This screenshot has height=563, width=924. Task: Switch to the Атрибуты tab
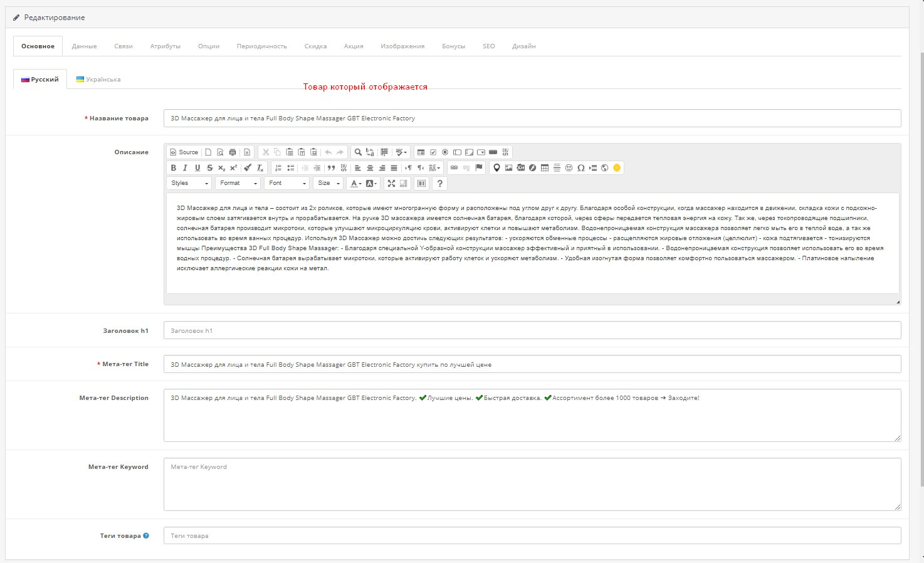point(165,46)
